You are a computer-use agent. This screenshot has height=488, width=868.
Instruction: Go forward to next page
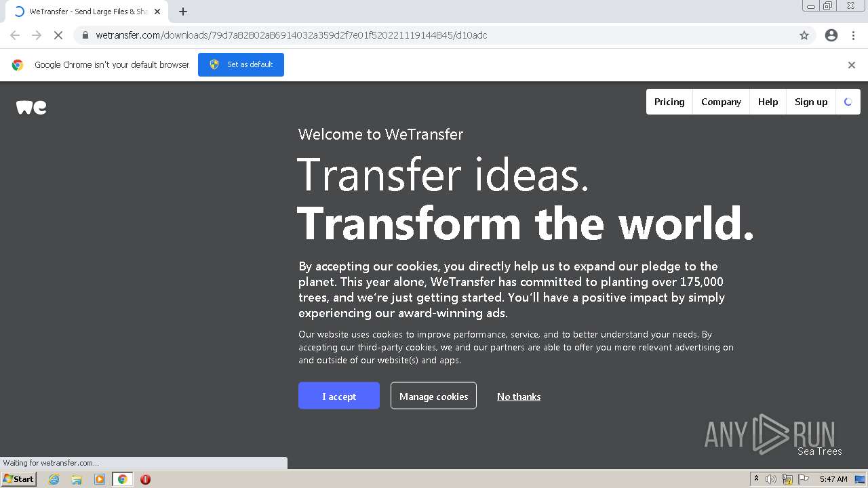[37, 35]
